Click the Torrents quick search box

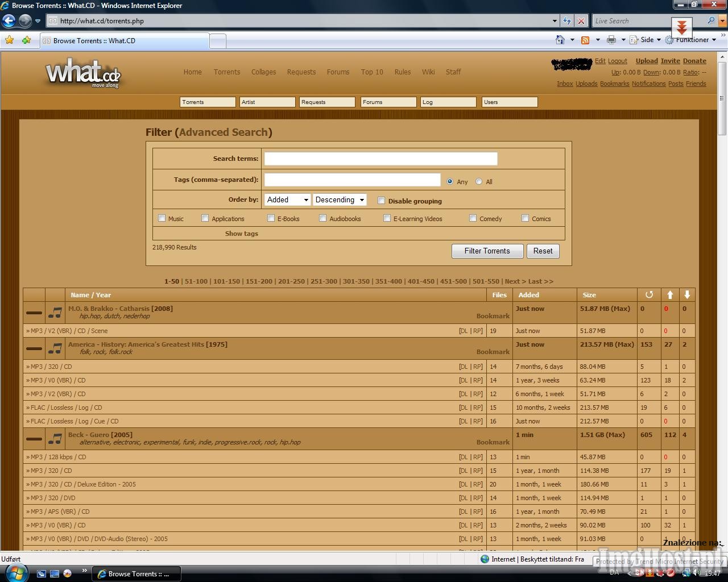208,102
